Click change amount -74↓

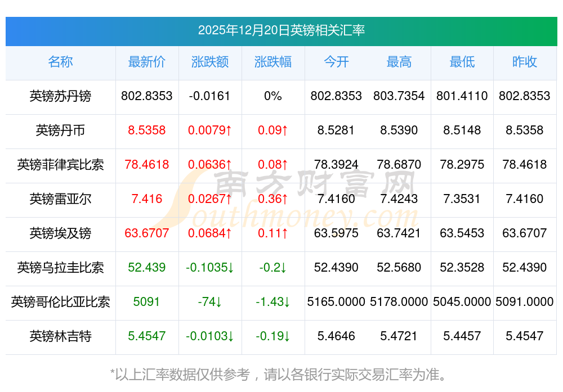pyautogui.click(x=210, y=301)
